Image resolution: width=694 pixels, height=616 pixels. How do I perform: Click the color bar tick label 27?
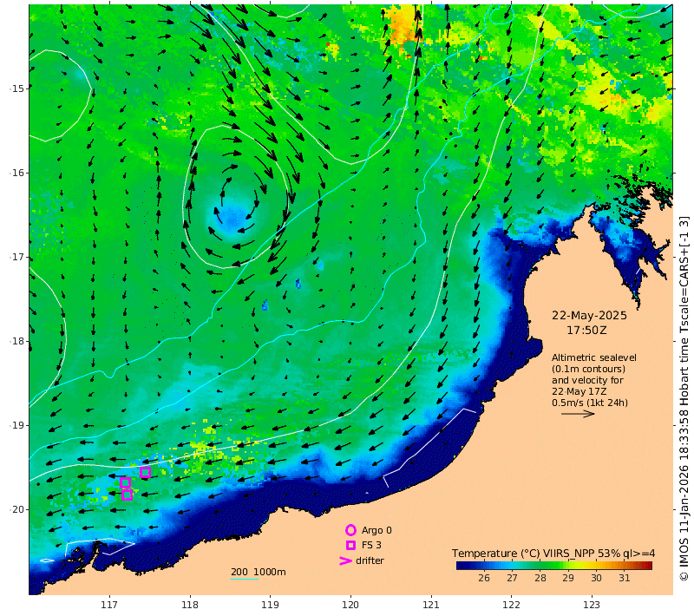click(512, 578)
